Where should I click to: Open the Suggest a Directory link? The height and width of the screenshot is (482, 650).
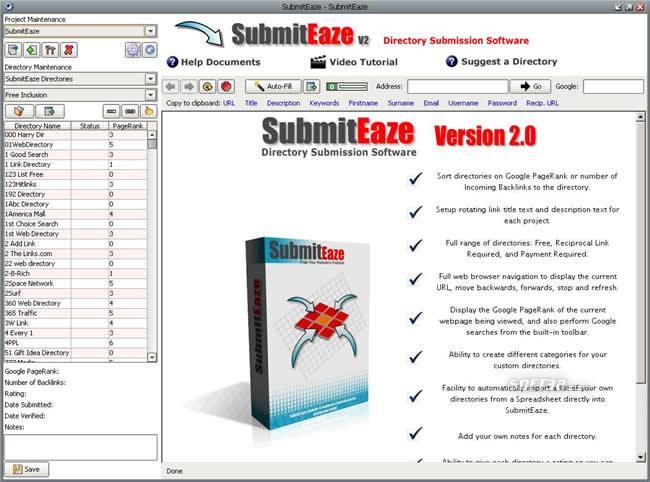(509, 62)
